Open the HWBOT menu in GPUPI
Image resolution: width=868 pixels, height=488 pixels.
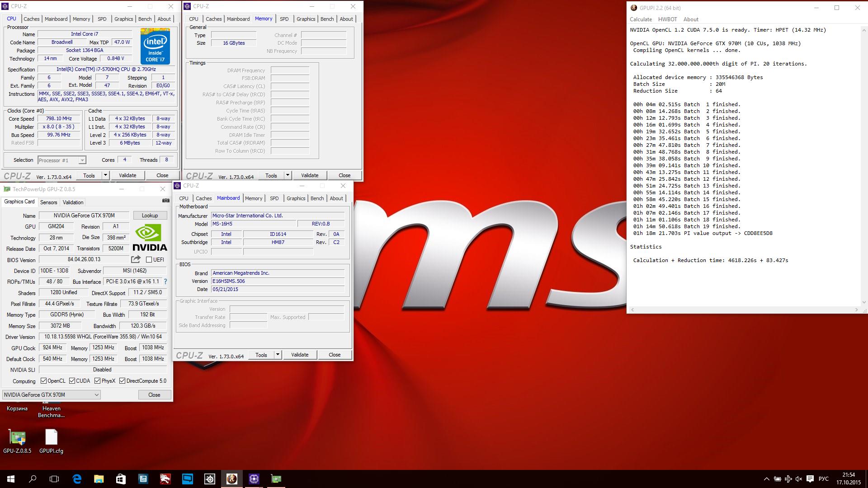667,19
